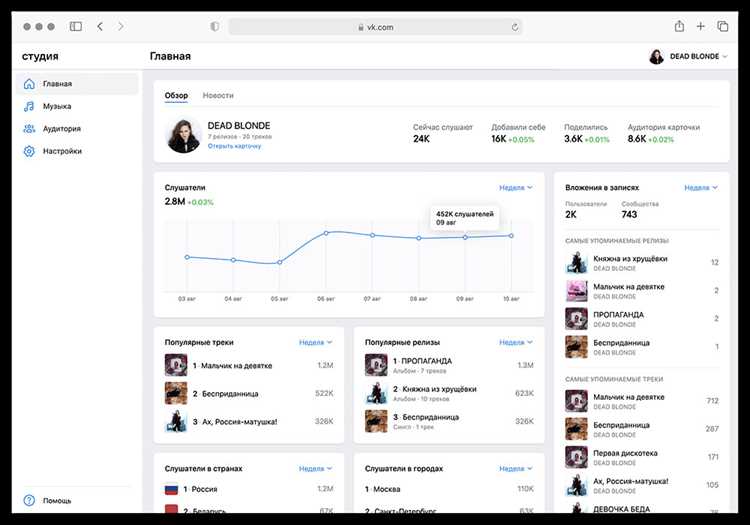The width and height of the screenshot is (750, 525).
Task: Open the Музыка music note icon
Action: (x=29, y=106)
